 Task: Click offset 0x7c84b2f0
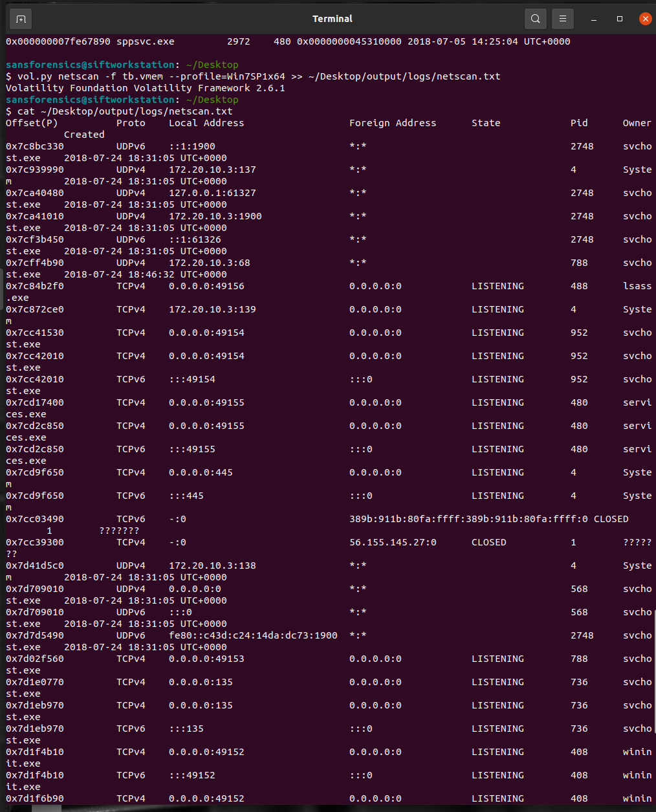click(x=35, y=286)
